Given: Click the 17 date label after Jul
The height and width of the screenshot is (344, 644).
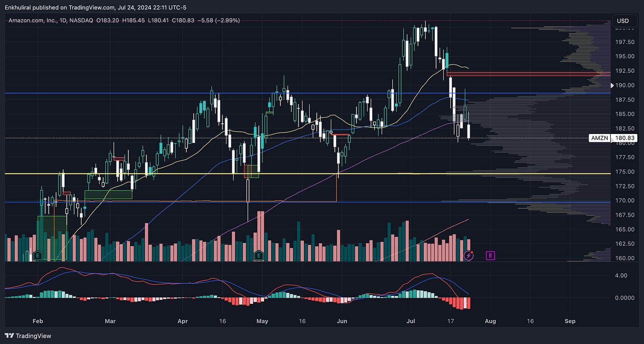Looking at the screenshot, I should click(x=451, y=321).
